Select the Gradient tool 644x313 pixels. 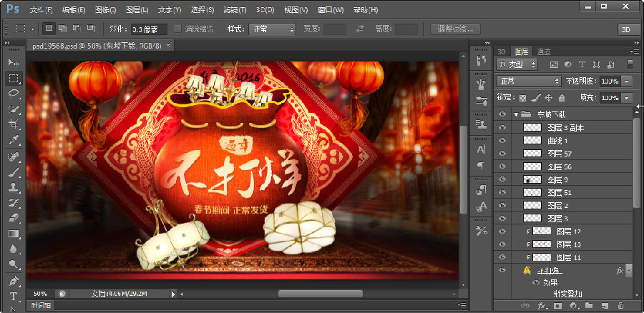[14, 234]
